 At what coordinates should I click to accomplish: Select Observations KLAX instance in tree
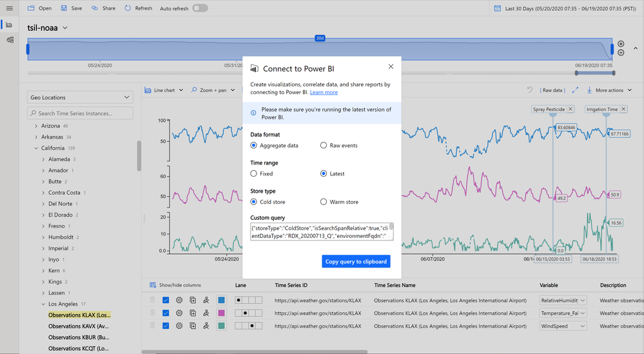click(79, 315)
